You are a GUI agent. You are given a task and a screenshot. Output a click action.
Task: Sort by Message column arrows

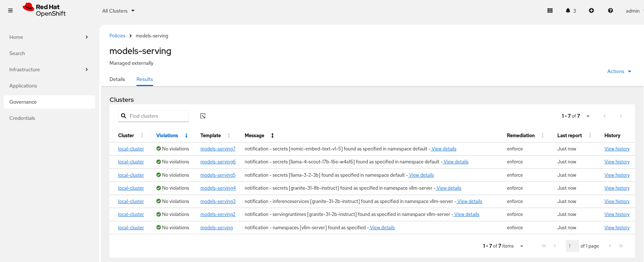pos(272,136)
